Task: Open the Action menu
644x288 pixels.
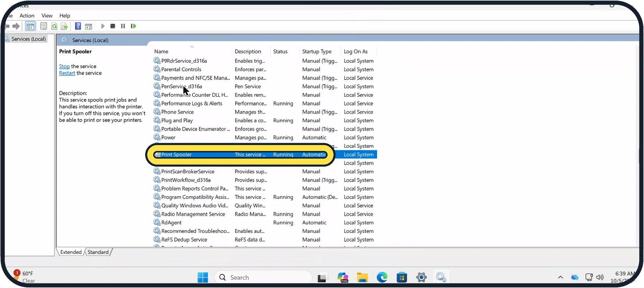Action: [27, 16]
